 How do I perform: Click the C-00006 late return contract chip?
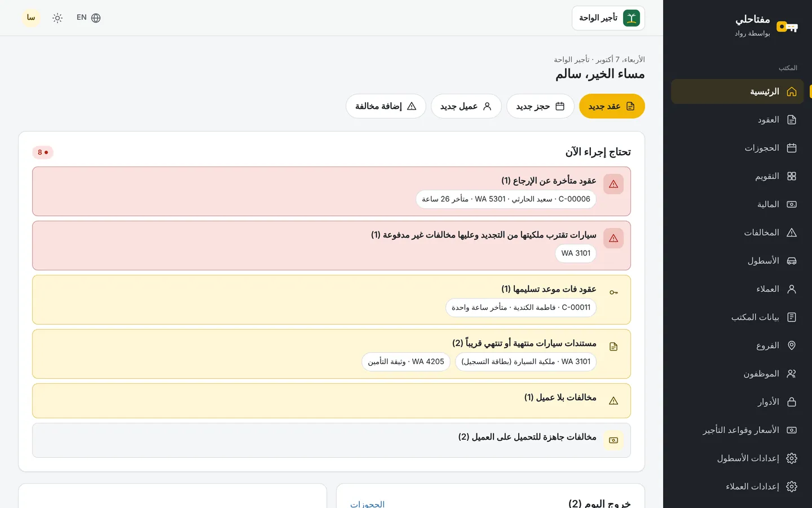tap(506, 199)
